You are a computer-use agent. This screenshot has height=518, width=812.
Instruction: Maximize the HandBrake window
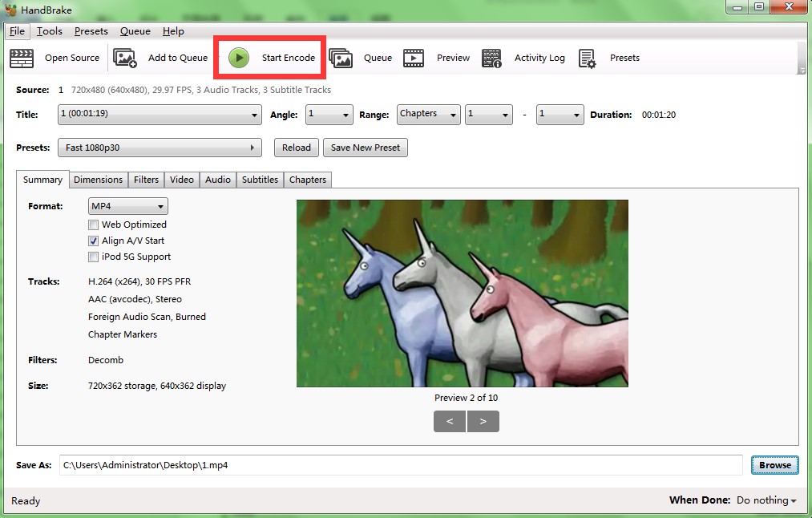pyautogui.click(x=758, y=7)
